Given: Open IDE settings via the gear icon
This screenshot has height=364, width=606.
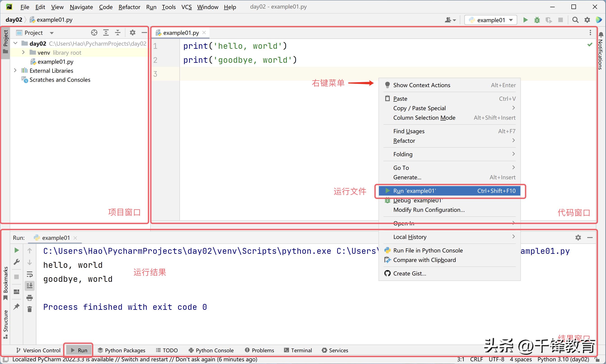Looking at the screenshot, I should tap(587, 20).
